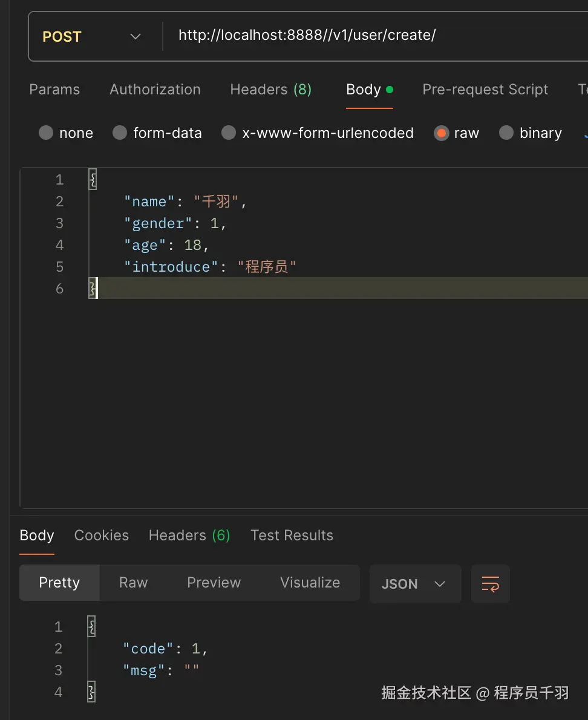Switch to Pre-request Script tab
The image size is (588, 720).
[485, 90]
